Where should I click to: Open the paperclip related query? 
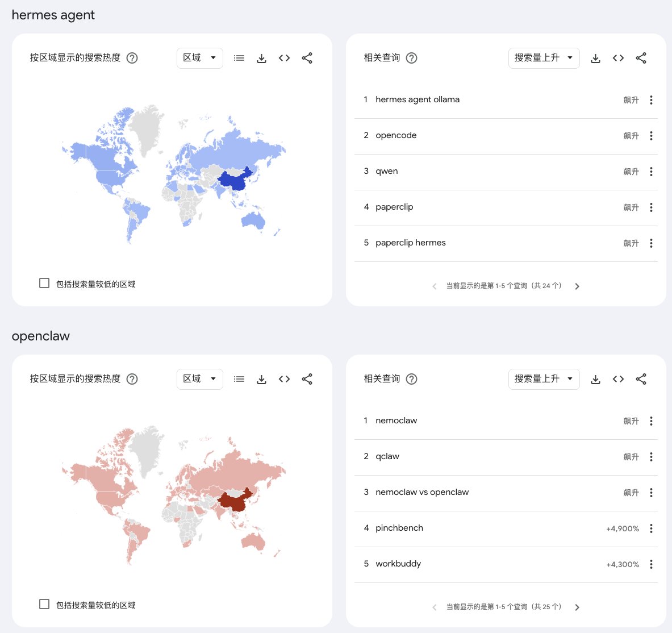tap(394, 207)
